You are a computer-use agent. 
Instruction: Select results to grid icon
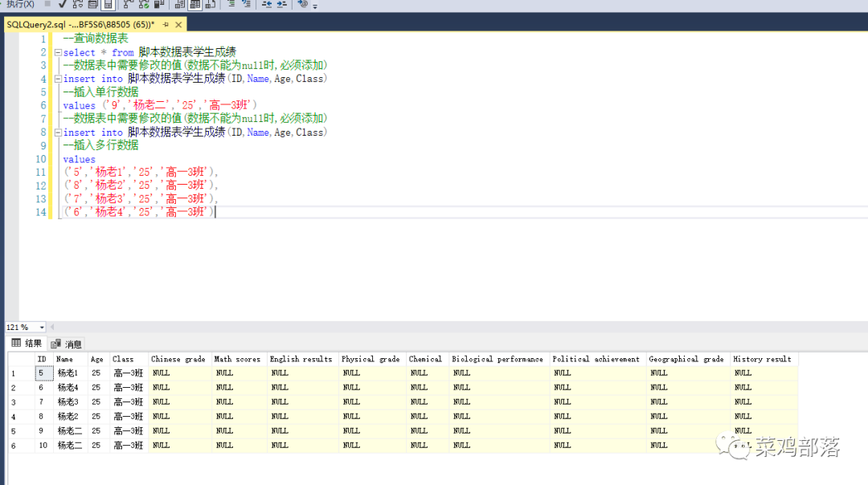click(194, 5)
